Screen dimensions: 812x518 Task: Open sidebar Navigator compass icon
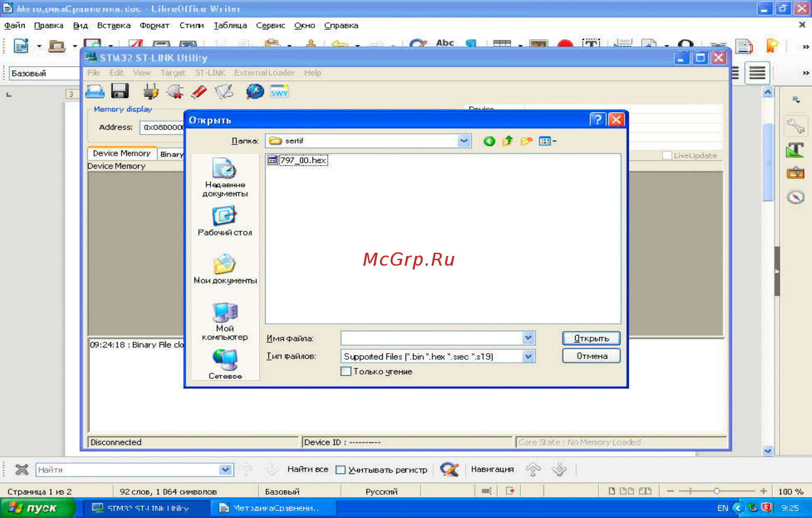(795, 197)
